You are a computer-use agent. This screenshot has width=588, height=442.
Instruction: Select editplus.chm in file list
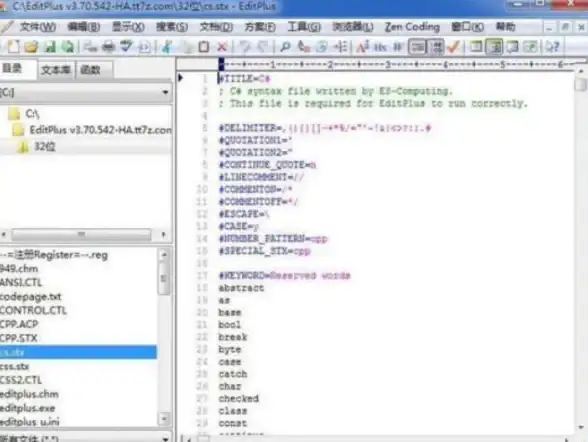pos(29,394)
